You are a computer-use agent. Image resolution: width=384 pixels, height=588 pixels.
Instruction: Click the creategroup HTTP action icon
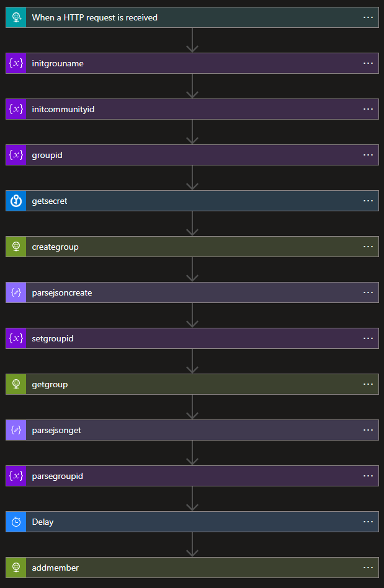(x=17, y=247)
